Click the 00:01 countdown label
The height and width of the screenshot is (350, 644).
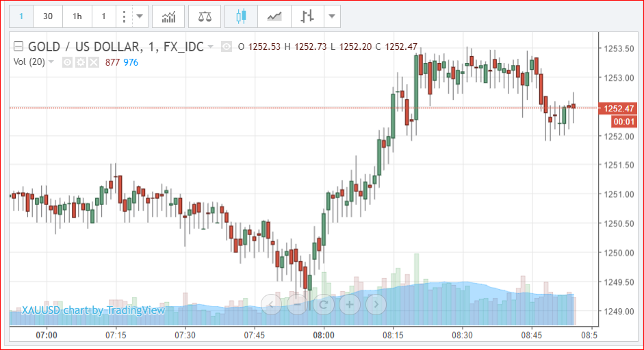624,122
